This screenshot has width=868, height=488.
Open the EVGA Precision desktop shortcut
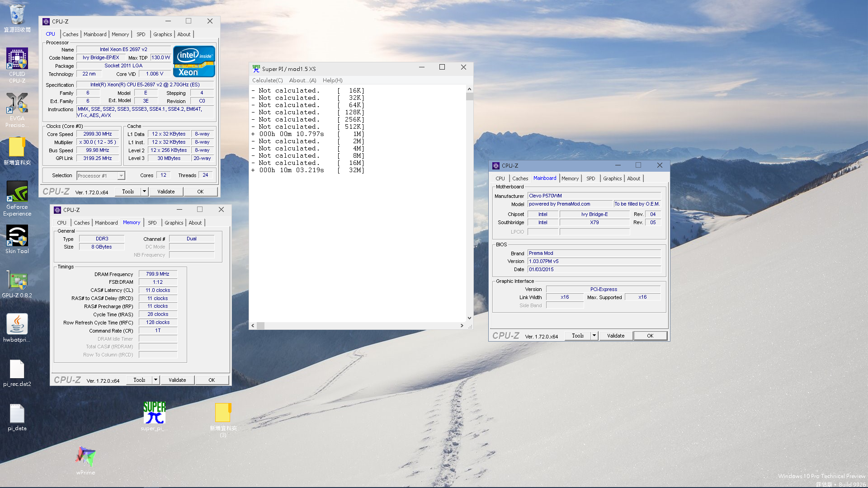click(x=17, y=110)
